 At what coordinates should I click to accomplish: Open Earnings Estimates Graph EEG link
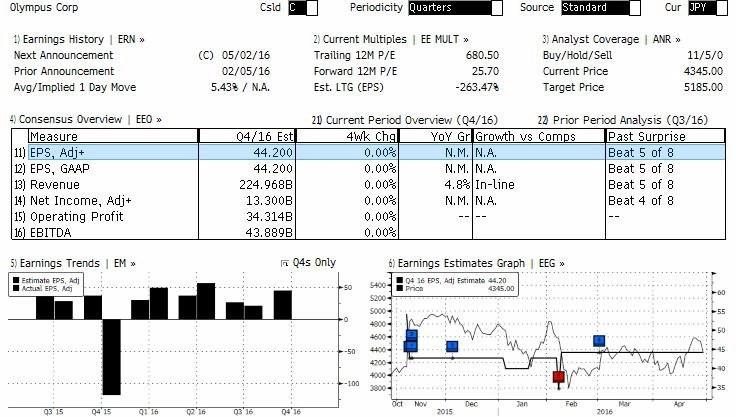[476, 263]
